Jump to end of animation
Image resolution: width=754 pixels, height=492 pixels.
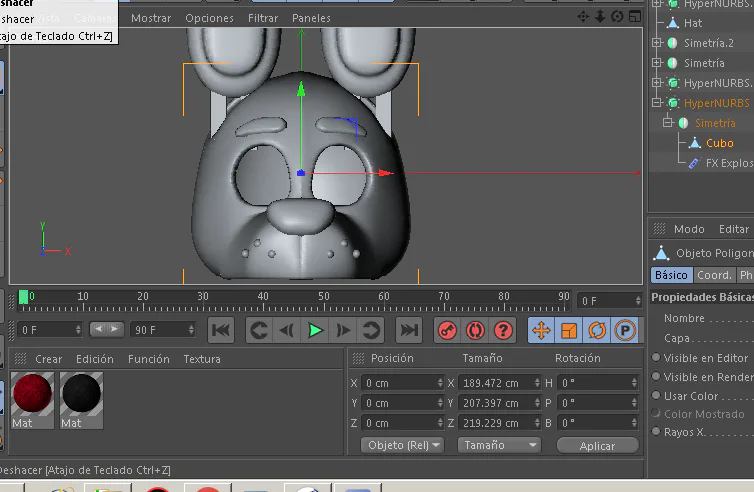coord(409,330)
